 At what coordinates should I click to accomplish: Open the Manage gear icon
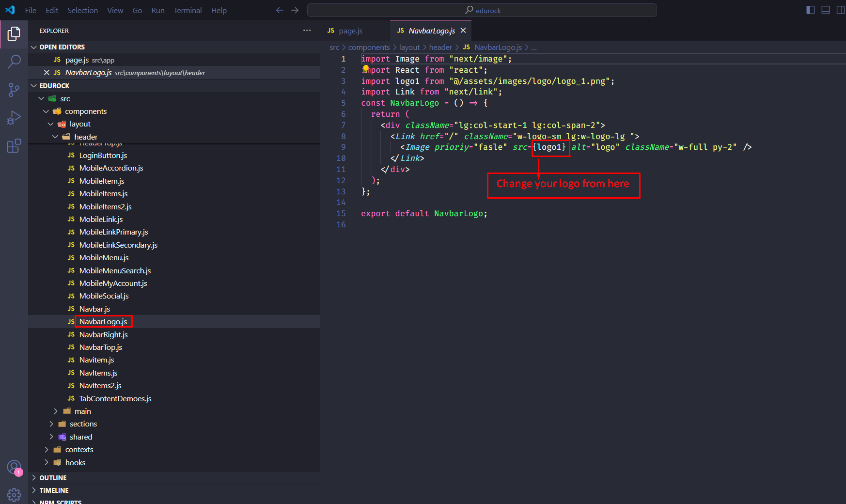point(14,495)
